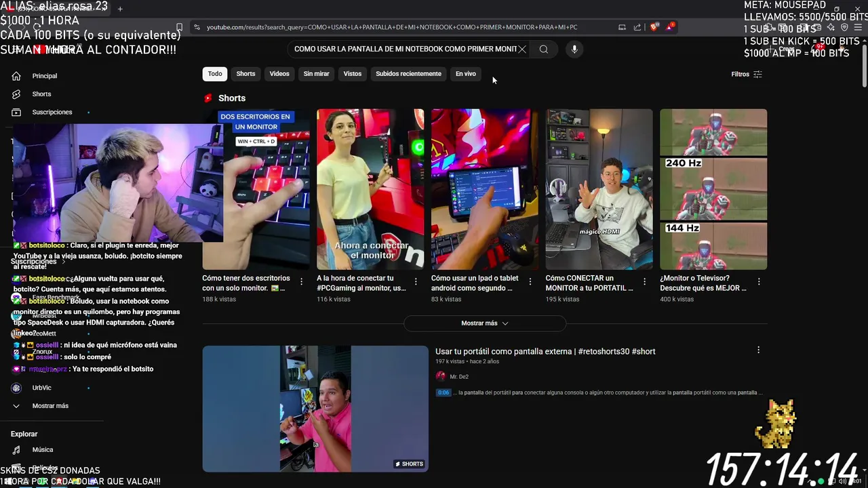This screenshot has width=868, height=488.
Task: Open options menu for 'Usar tu portátil' video
Action: 758,350
